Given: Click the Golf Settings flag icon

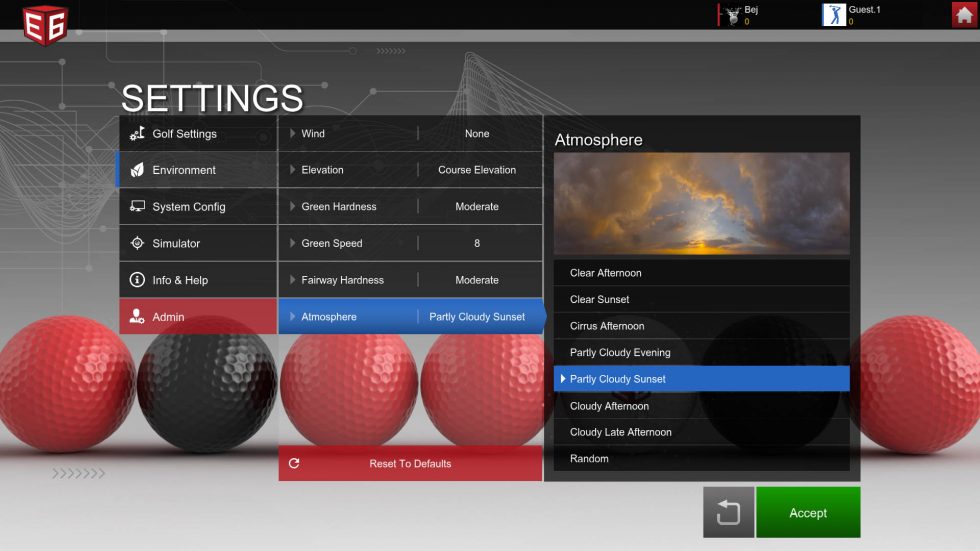Looking at the screenshot, I should 137,133.
